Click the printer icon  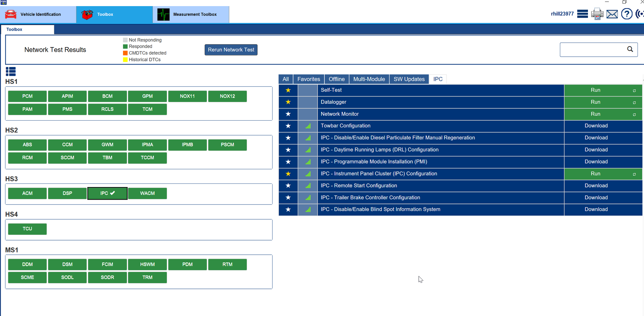(x=597, y=14)
